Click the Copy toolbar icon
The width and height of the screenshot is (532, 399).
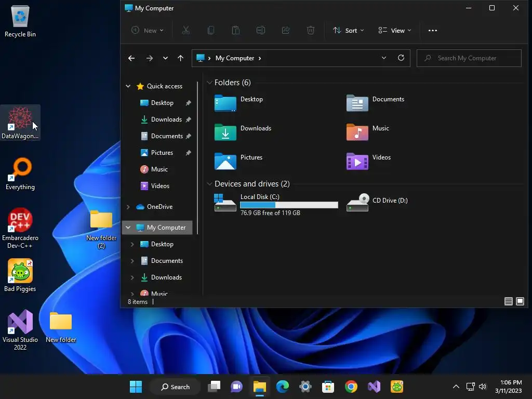[211, 31]
